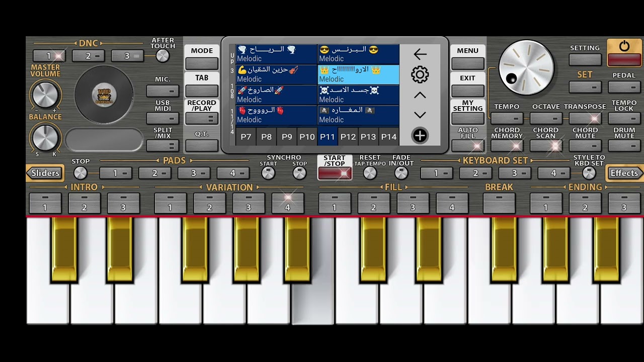Click the Balance knob
The height and width of the screenshot is (362, 644).
coord(45,137)
